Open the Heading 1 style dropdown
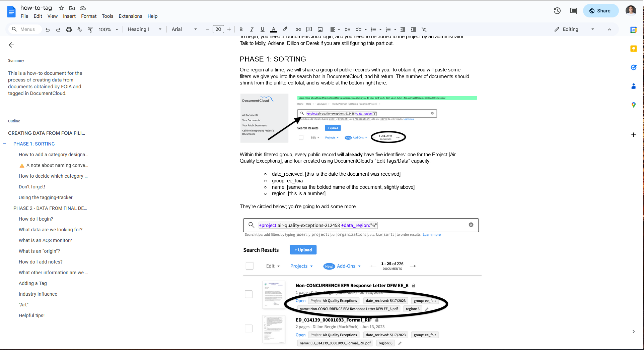Image resolution: width=644 pixels, height=350 pixels. [145, 30]
